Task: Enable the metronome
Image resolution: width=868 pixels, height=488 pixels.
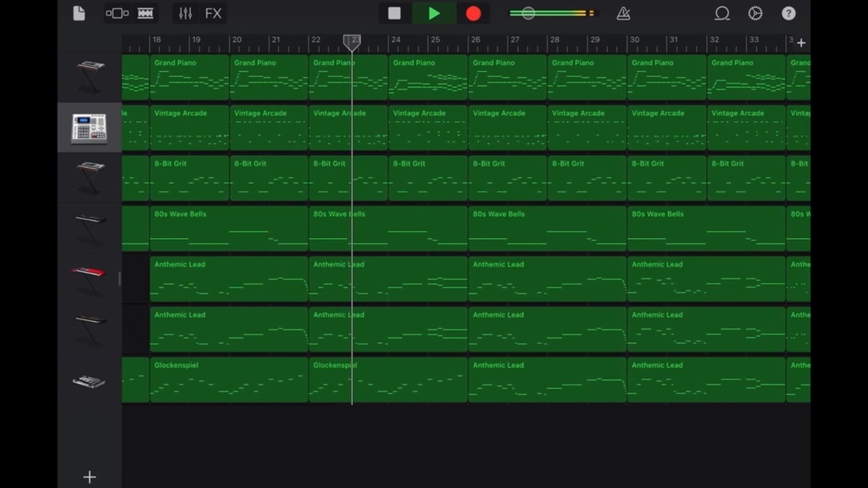Action: tap(623, 13)
